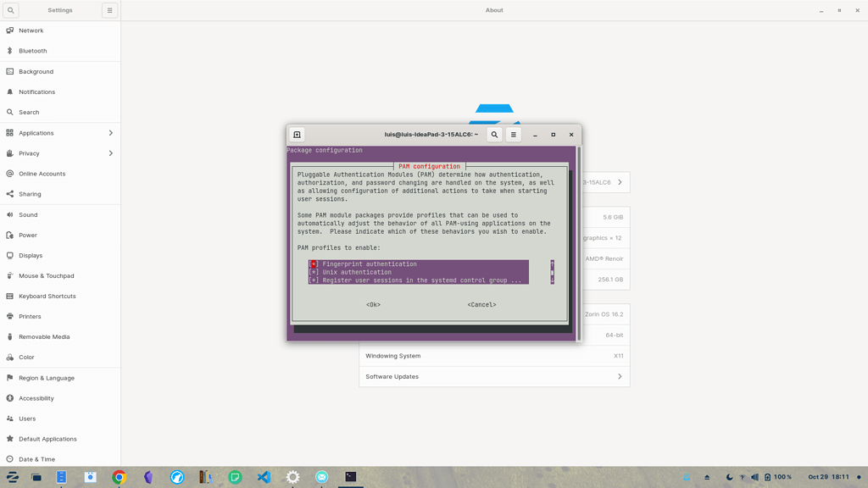868x488 pixels.
Task: Open a new tab in the terminal window
Action: pos(297,134)
